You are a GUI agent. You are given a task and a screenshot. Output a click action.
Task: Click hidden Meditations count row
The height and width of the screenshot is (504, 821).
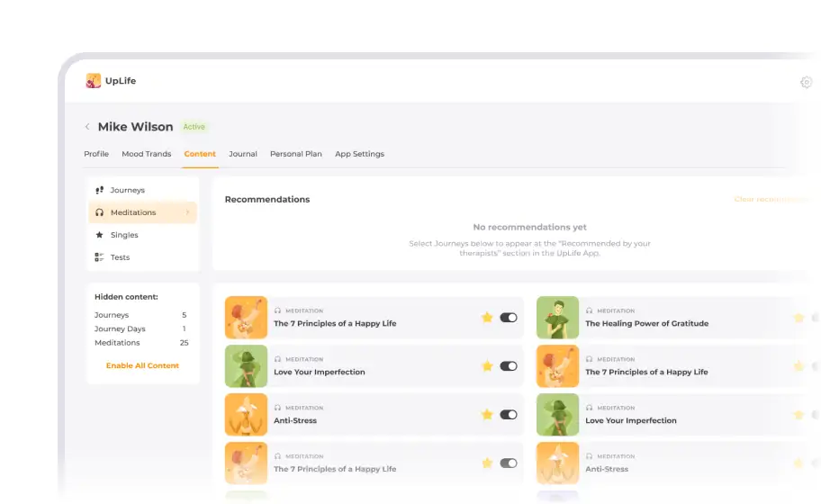click(140, 343)
